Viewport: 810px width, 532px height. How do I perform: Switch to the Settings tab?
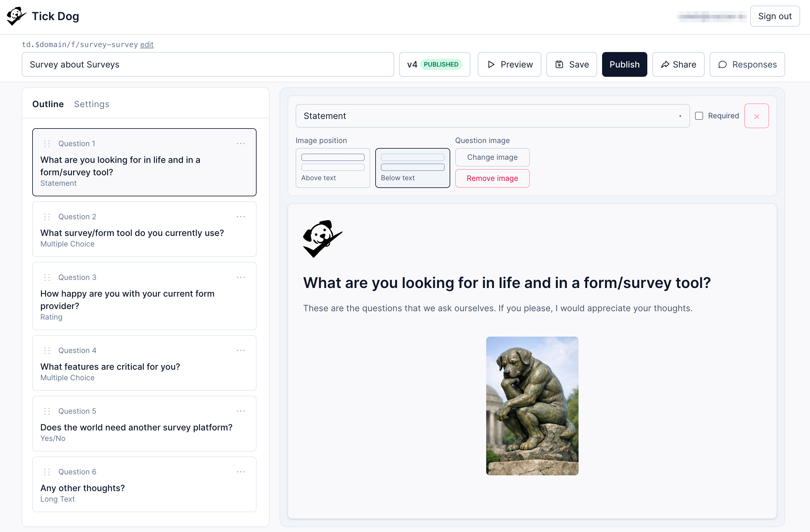click(x=91, y=104)
